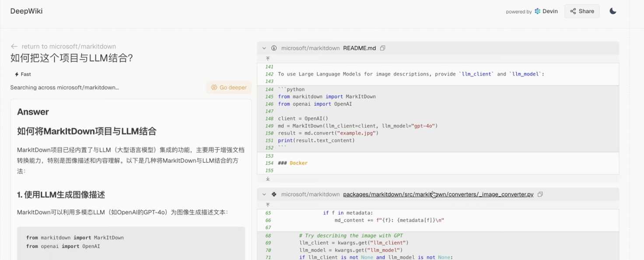Click the Fast lightning bolt icon
Screen dimensions: 644x260
[x=17, y=74]
